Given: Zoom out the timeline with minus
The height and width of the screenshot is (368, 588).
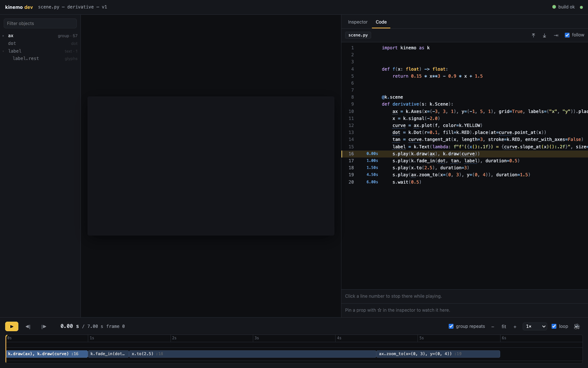Looking at the screenshot, I should [x=492, y=326].
